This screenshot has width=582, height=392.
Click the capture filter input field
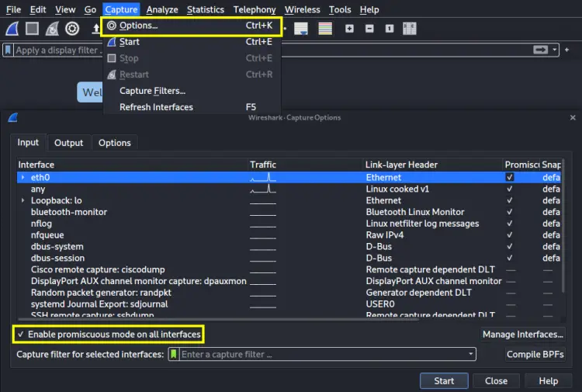pyautogui.click(x=322, y=354)
